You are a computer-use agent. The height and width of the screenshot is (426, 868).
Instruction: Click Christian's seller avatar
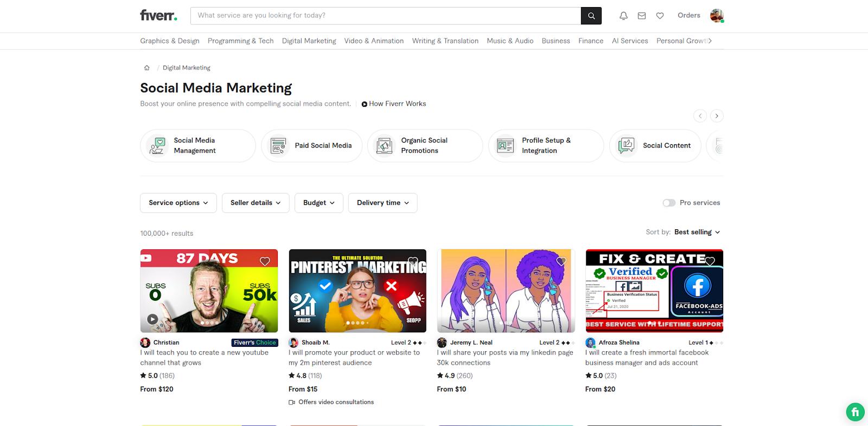[145, 343]
